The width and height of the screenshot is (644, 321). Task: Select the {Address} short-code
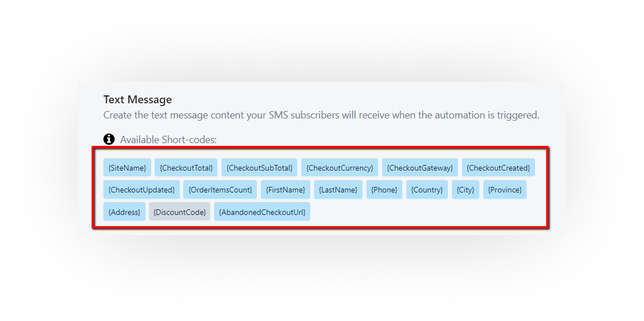(x=124, y=212)
